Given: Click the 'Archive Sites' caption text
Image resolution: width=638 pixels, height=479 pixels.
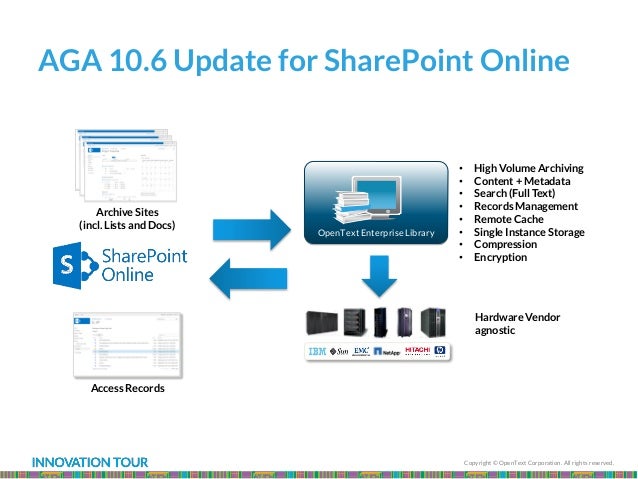Looking at the screenshot, I should click(x=127, y=212).
